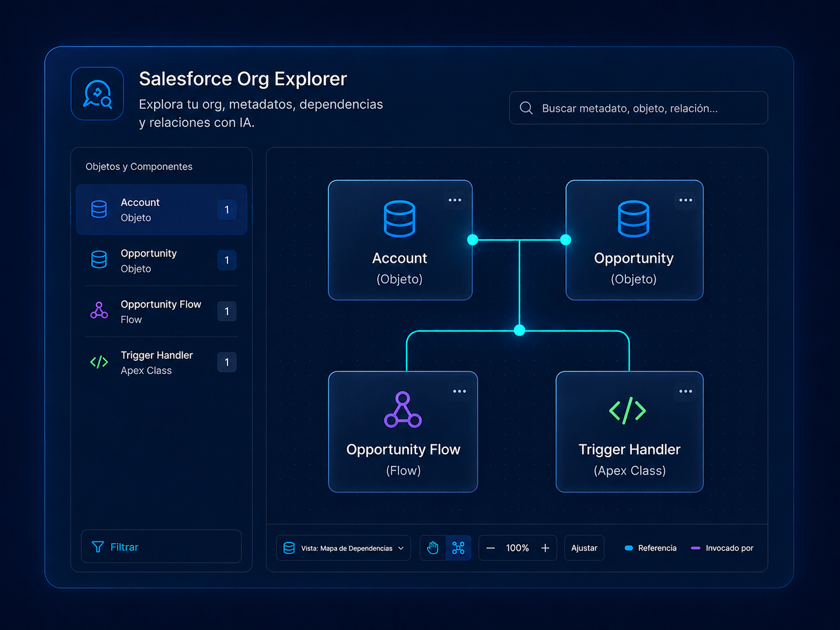Open the Filtrar button

click(161, 546)
